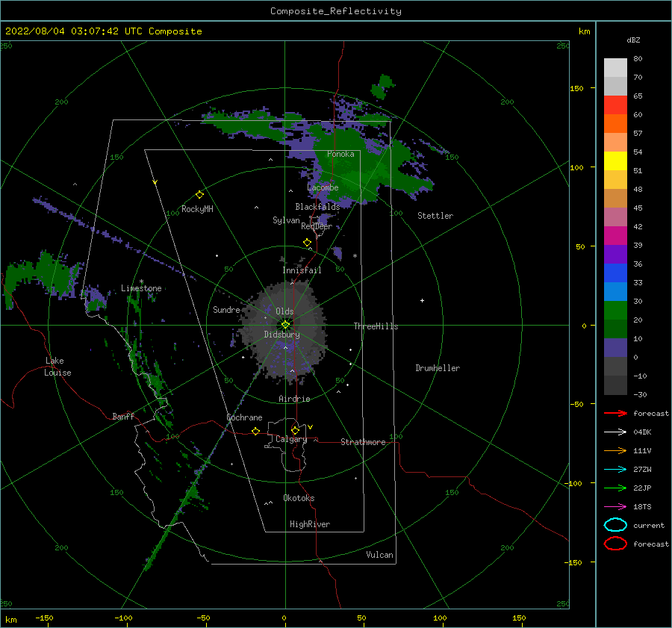Click the yellow diamond marker beside RockyMH
Image resolution: width=672 pixels, height=628 pixels.
199,195
